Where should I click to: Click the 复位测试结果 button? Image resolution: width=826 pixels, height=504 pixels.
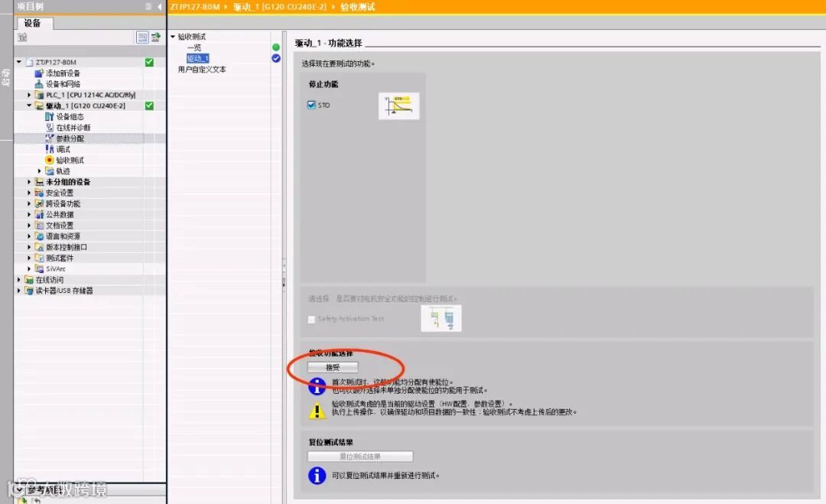[360, 457]
